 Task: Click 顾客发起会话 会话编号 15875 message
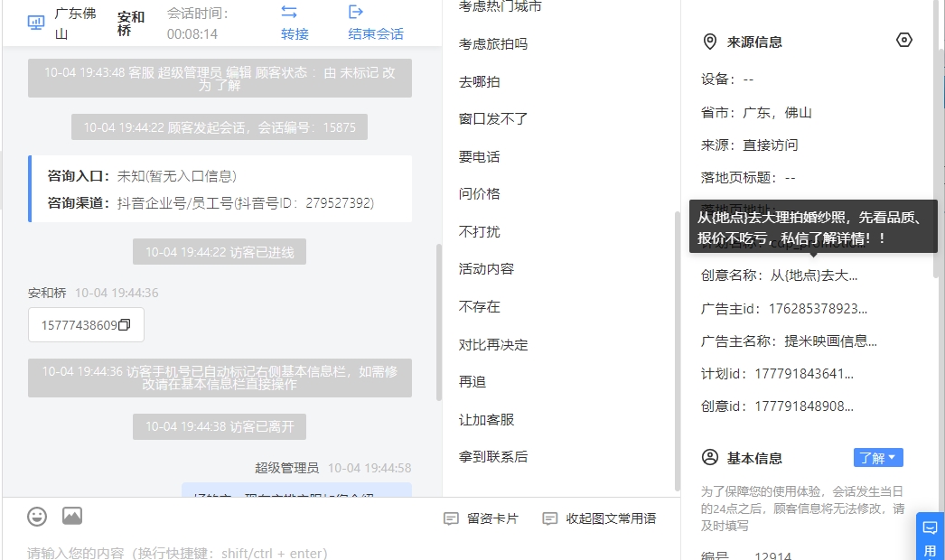click(220, 127)
